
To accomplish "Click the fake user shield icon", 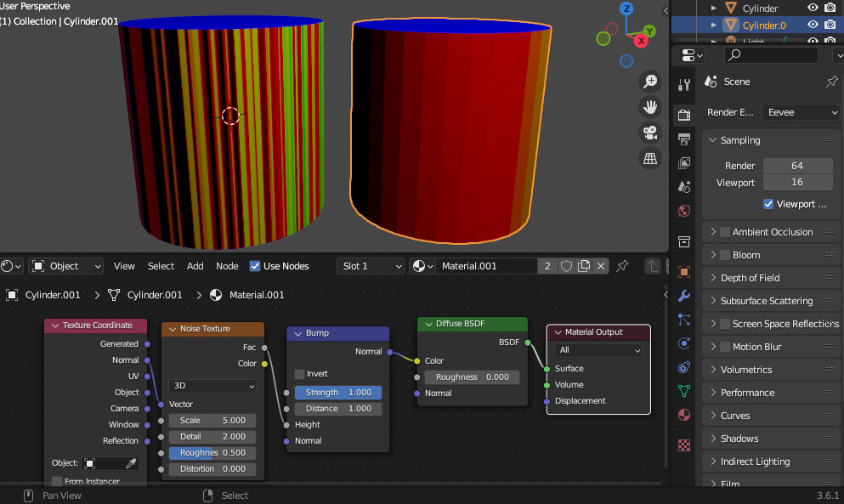I will 566,266.
